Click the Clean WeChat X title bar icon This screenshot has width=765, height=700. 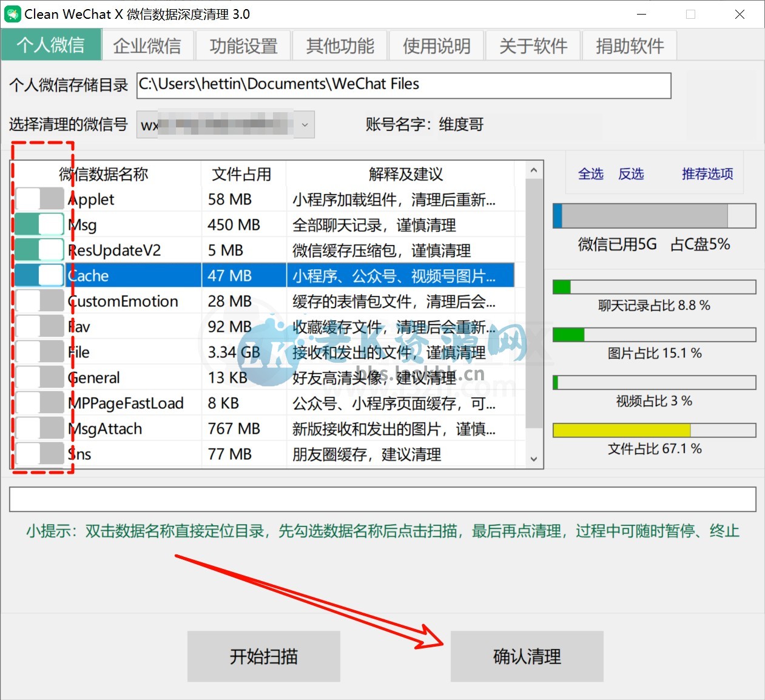point(13,13)
